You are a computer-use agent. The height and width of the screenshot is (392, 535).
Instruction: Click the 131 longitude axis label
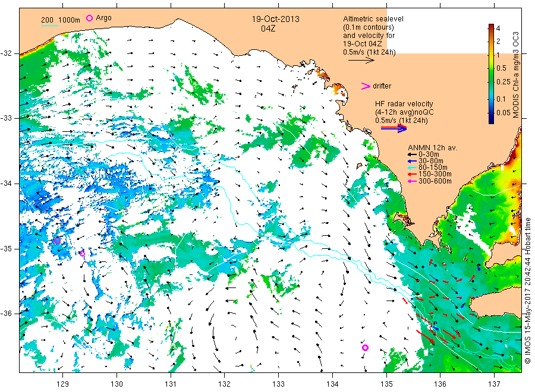(171, 384)
